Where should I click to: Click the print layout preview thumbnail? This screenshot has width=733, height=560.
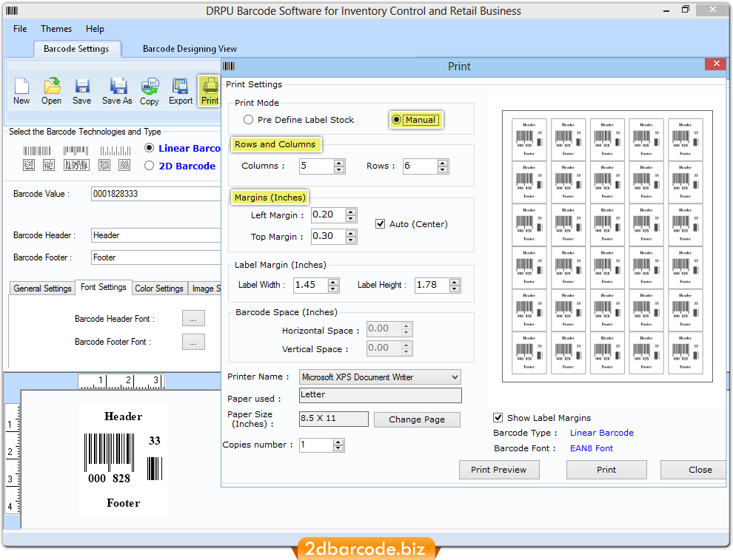coord(607,246)
